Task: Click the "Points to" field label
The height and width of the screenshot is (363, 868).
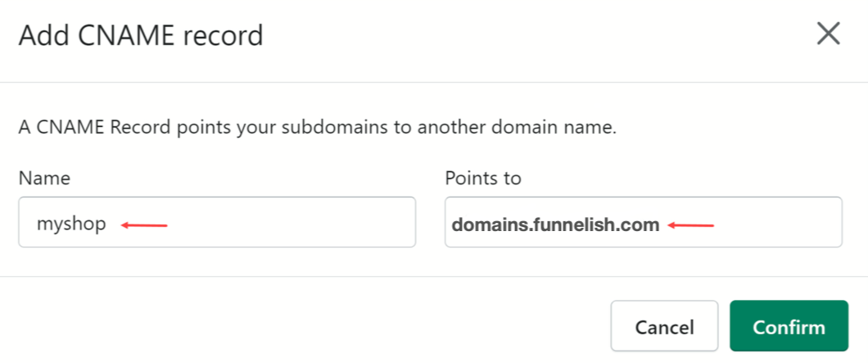Action: click(x=483, y=178)
